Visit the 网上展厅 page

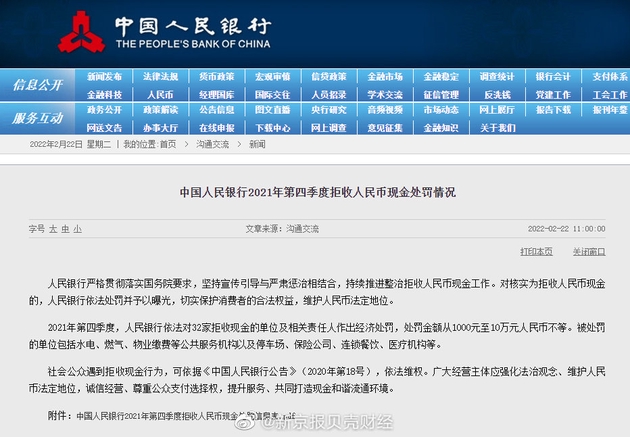click(497, 110)
